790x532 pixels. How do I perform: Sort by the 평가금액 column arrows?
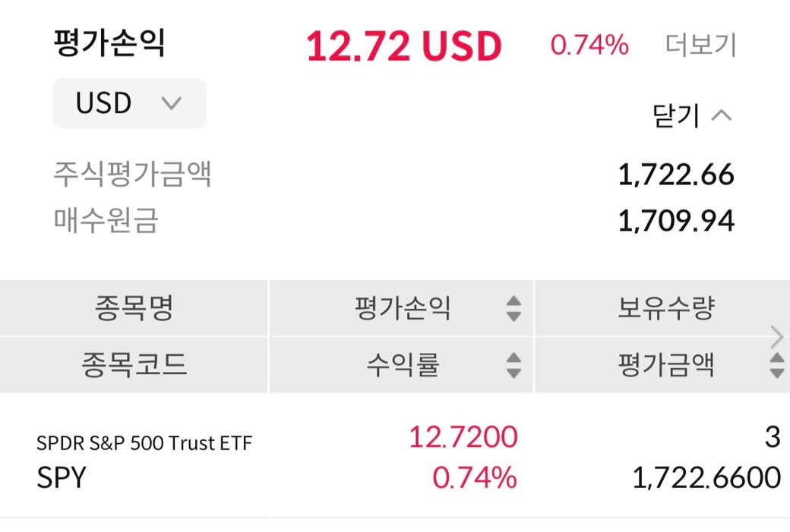pos(776,365)
